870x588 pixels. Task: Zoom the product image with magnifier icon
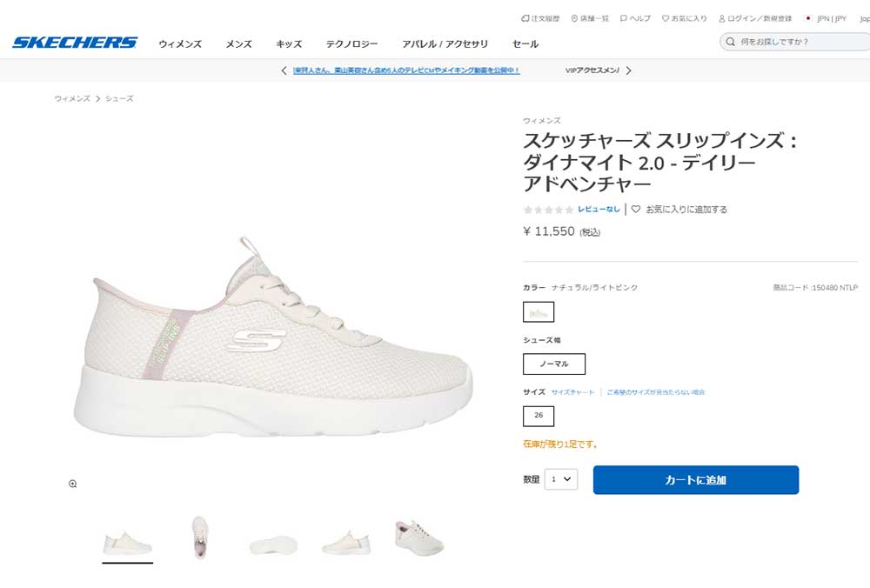click(x=73, y=484)
